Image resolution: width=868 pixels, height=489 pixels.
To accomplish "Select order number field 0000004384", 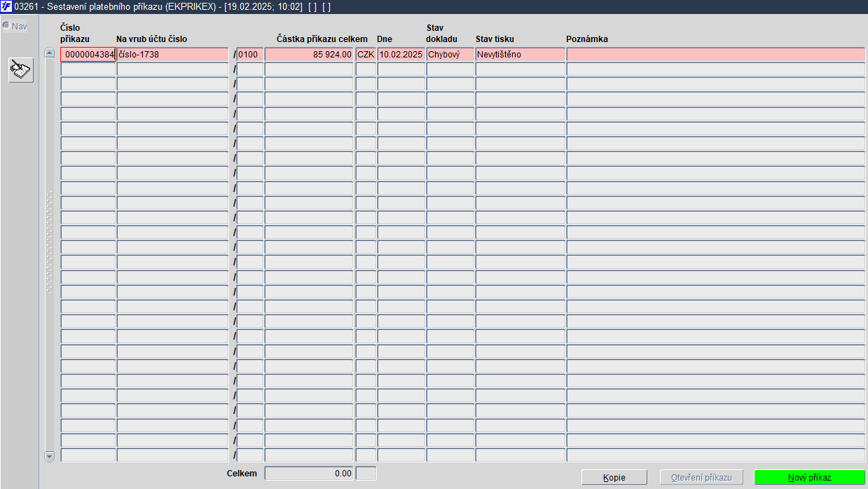I will coord(88,55).
